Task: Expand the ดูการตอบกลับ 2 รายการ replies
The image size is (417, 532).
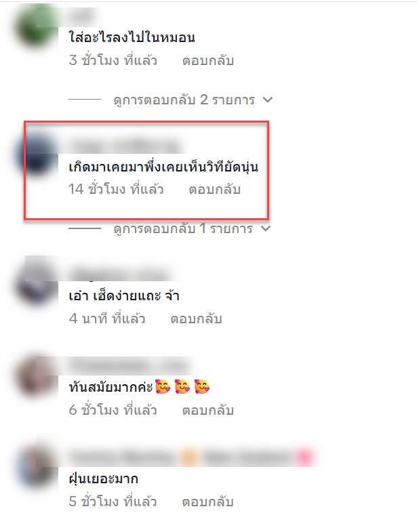Action: [x=184, y=100]
